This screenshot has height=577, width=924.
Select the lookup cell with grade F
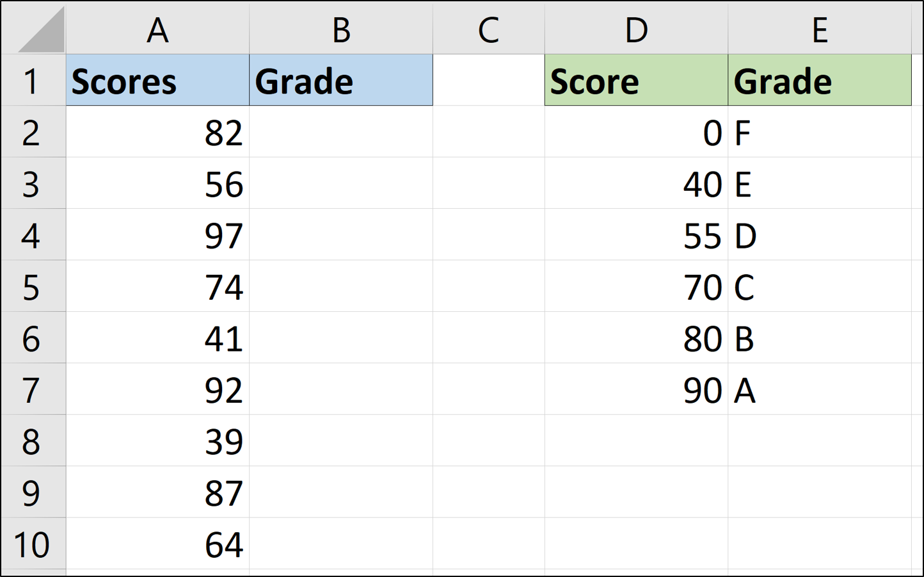819,133
